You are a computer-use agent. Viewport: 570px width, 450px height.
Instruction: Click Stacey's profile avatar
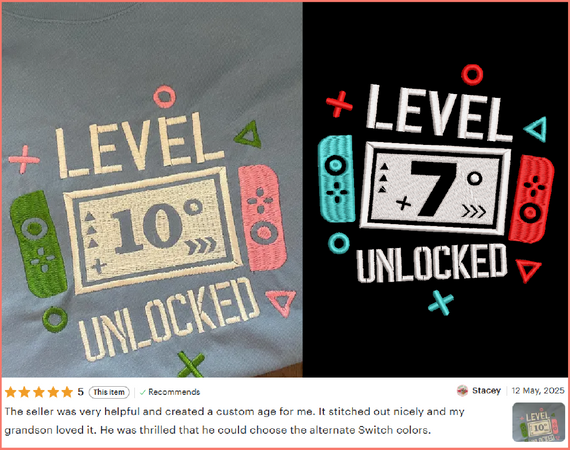click(x=462, y=391)
